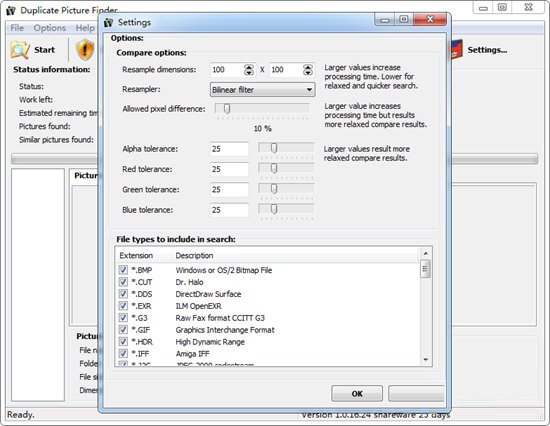
Task: Click file type list scroll down arrow
Action: coord(425,360)
